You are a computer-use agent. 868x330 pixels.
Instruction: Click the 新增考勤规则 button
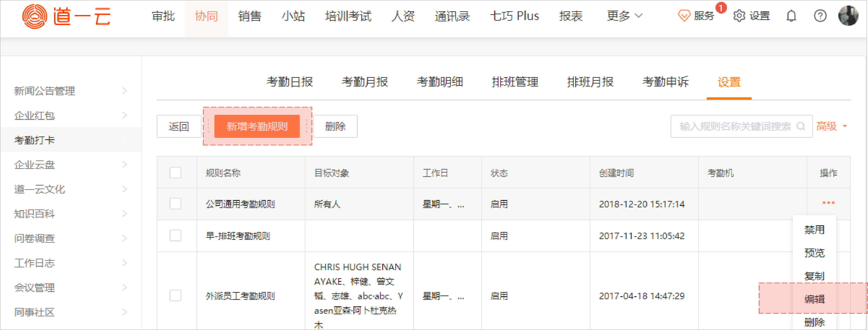pos(257,126)
